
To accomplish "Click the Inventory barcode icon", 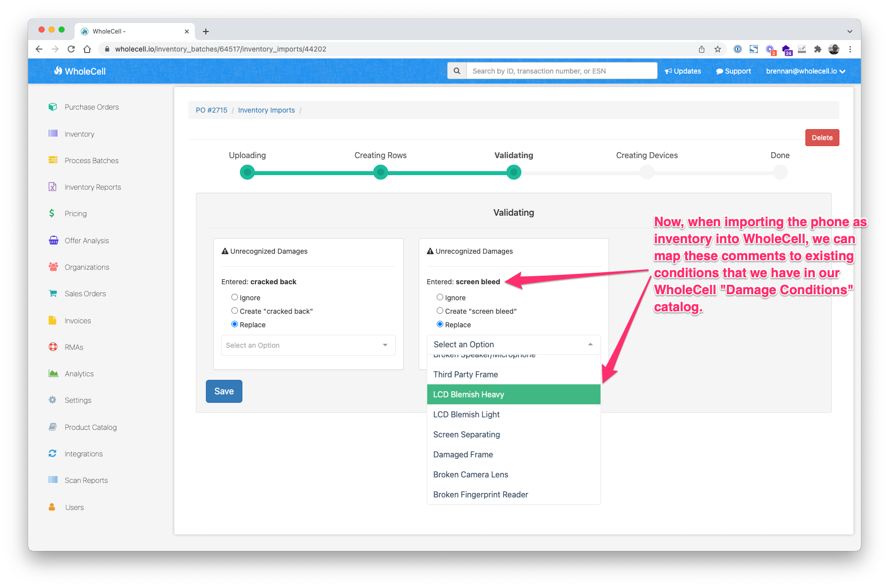I will coord(53,133).
